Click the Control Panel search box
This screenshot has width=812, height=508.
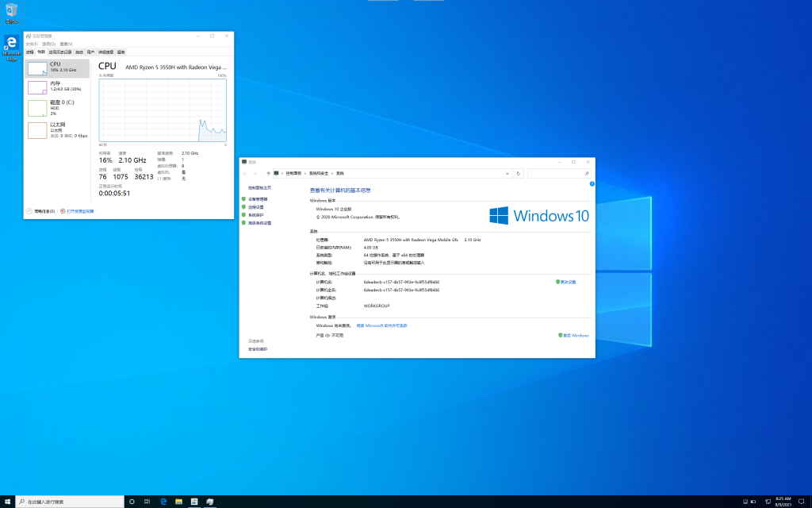pos(559,174)
